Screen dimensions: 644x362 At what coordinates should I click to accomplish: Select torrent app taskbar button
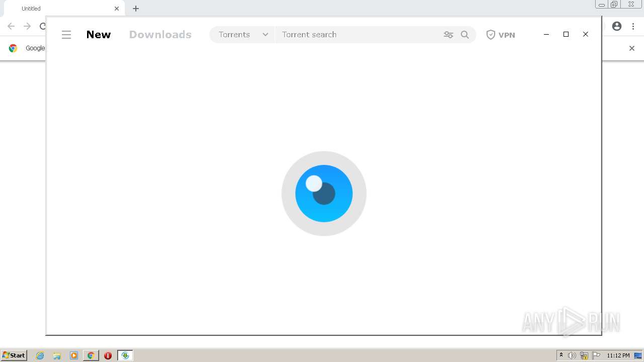click(125, 355)
